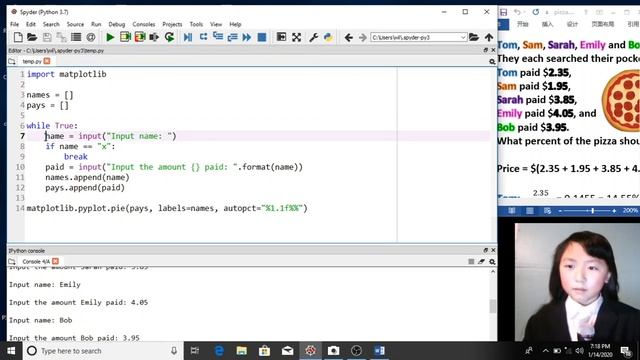Run the current cell icon

(125, 38)
